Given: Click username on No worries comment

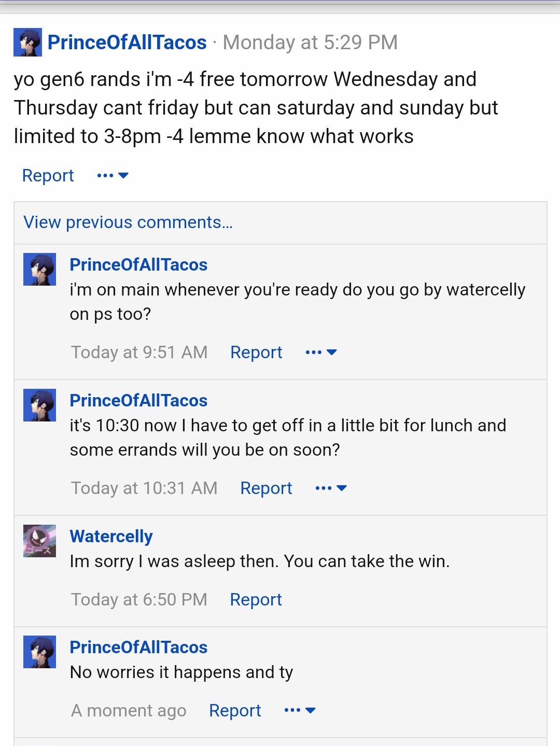Looking at the screenshot, I should pyautogui.click(x=138, y=648).
